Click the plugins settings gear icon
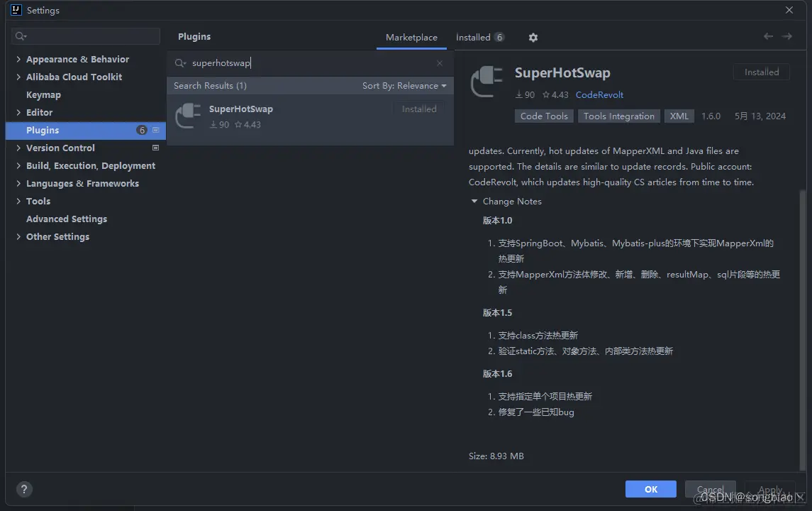Viewport: 812px width, 511px height. click(x=533, y=38)
